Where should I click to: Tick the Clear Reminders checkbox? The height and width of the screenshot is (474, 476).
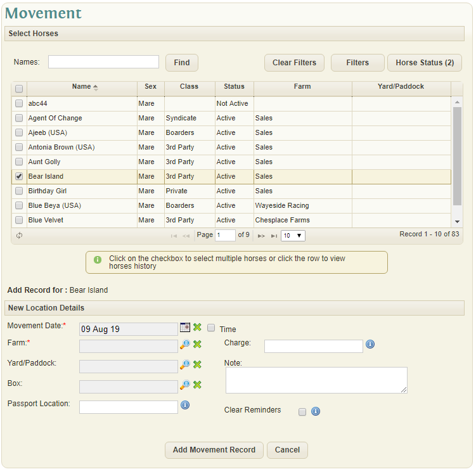(x=302, y=412)
